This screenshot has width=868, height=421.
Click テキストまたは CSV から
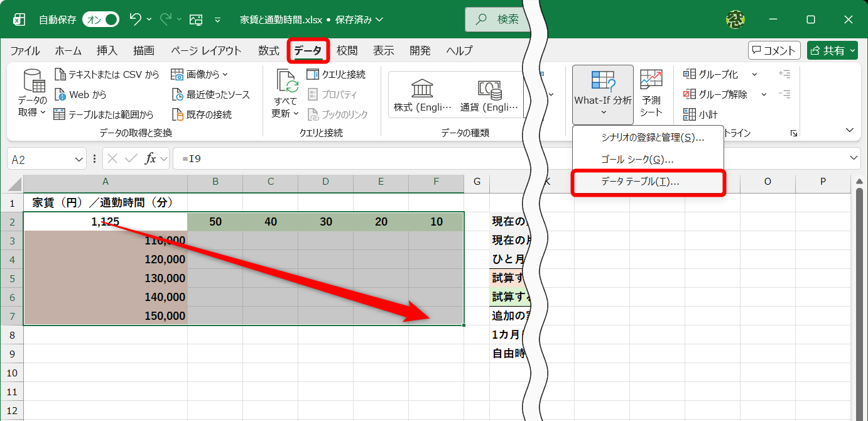click(107, 74)
